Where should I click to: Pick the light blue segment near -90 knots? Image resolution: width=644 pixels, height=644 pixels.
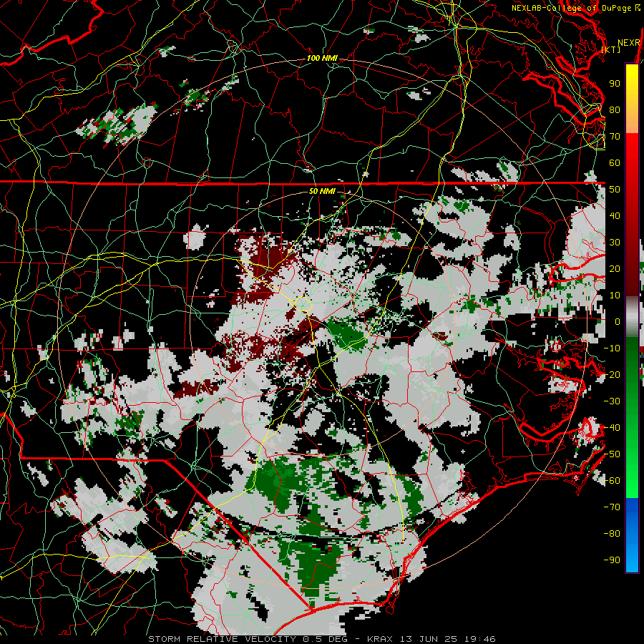(632, 559)
